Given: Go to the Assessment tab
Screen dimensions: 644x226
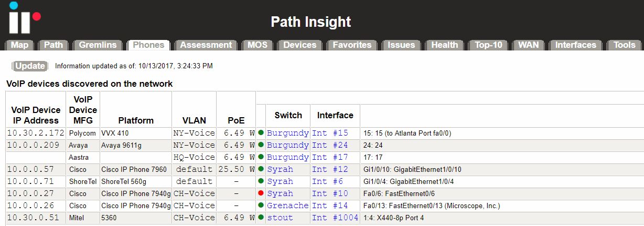Looking at the screenshot, I should [206, 45].
